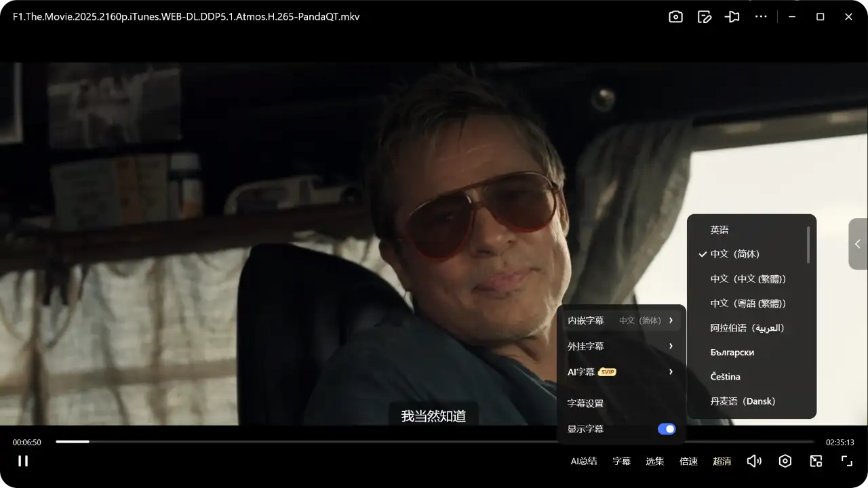Click the video progress bar
This screenshot has height=488, width=868.
434,442
